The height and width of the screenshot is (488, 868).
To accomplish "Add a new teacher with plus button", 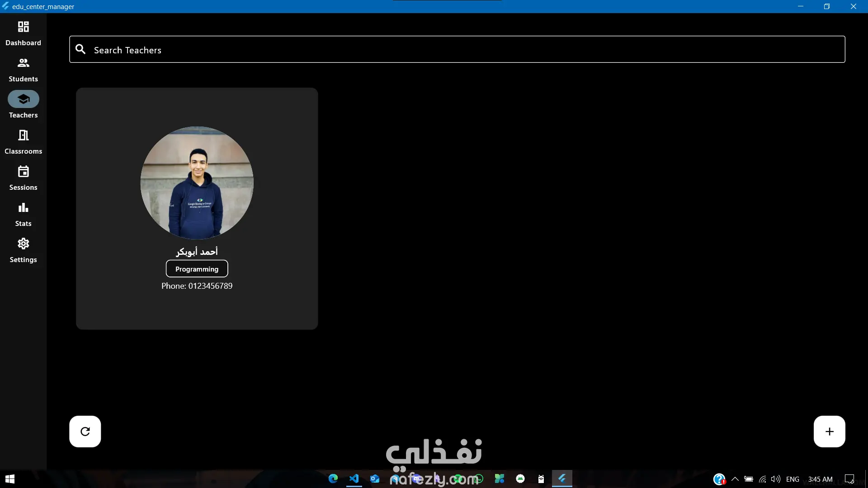I will pos(830,432).
